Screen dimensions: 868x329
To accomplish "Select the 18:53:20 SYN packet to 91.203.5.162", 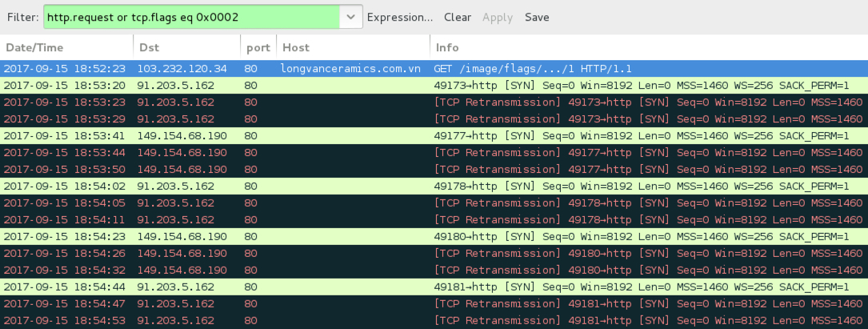I will (434, 86).
